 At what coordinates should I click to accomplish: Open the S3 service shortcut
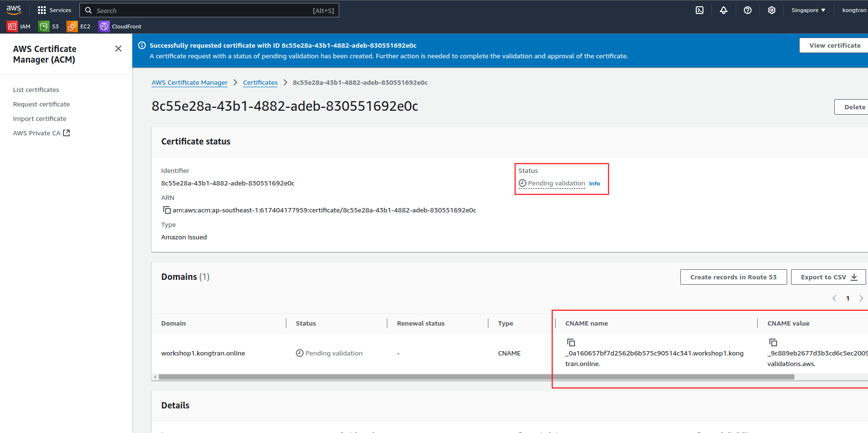point(49,26)
